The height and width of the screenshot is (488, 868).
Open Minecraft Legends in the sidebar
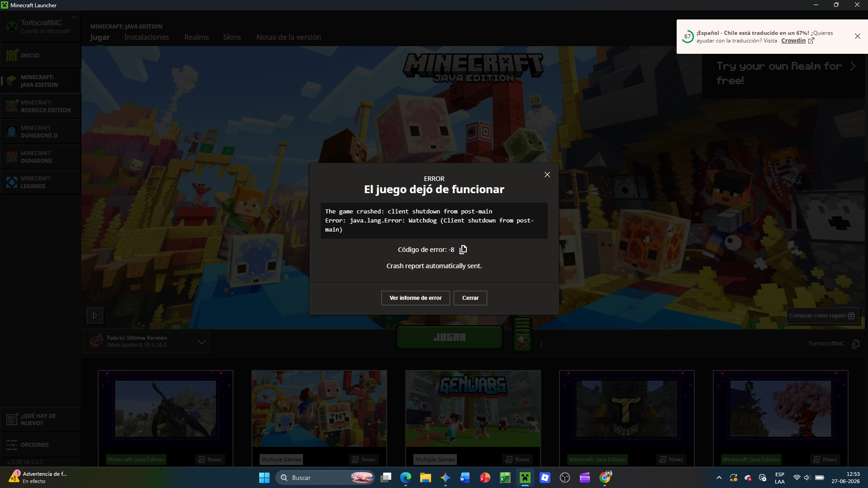click(41, 182)
